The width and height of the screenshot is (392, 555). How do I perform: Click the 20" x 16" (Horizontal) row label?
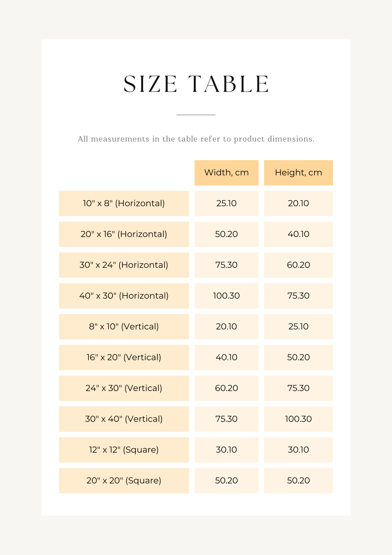[124, 234]
